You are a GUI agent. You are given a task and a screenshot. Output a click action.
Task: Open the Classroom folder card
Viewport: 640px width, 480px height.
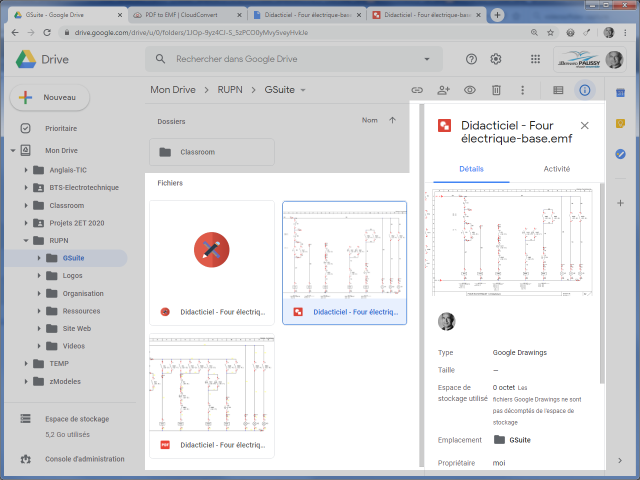pyautogui.click(x=212, y=152)
